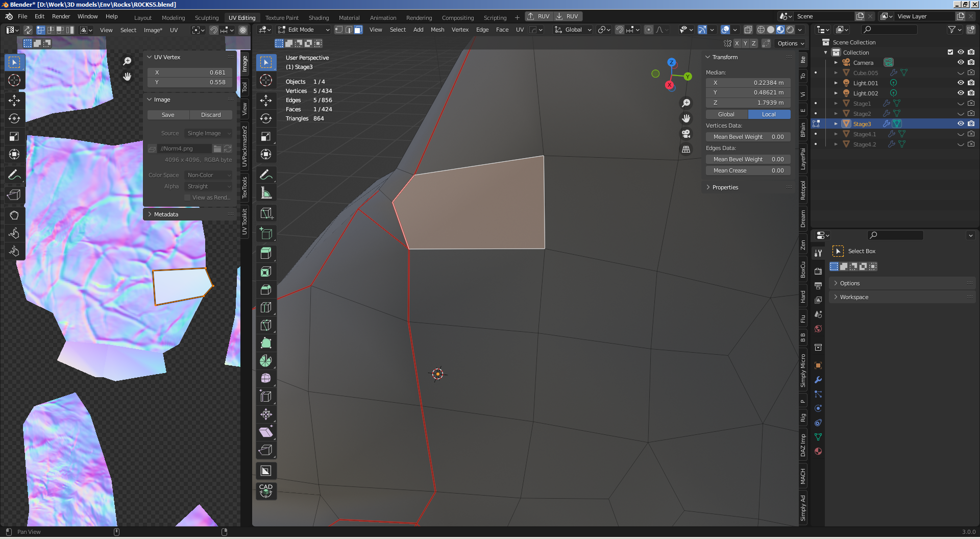
Task: Select the Bevel tool icon
Action: (x=266, y=290)
